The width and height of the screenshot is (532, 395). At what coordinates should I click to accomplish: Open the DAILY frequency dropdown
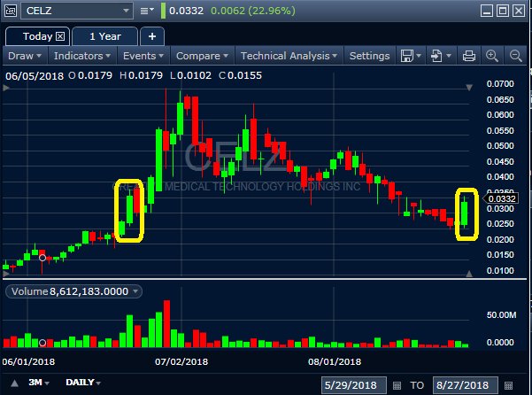click(x=83, y=383)
